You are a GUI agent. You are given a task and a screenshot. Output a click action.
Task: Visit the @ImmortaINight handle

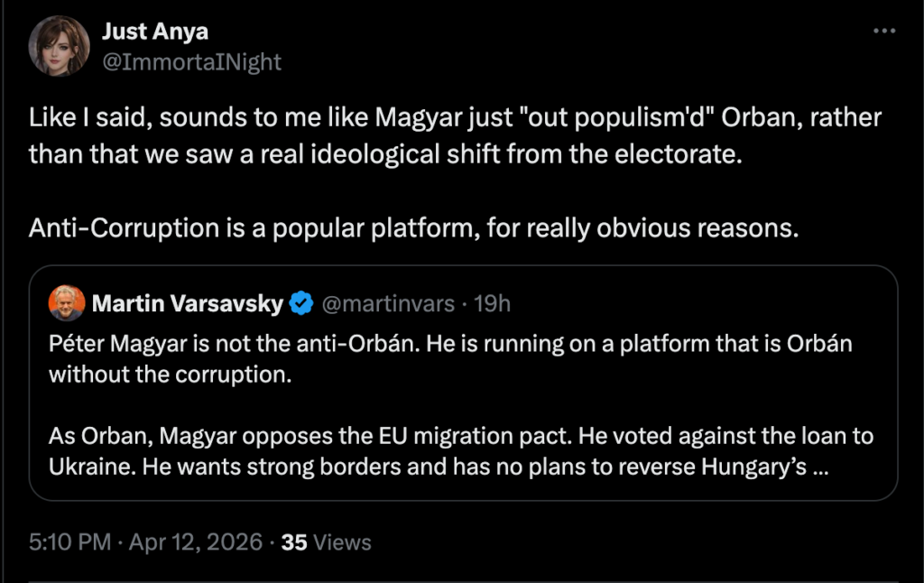tap(191, 62)
